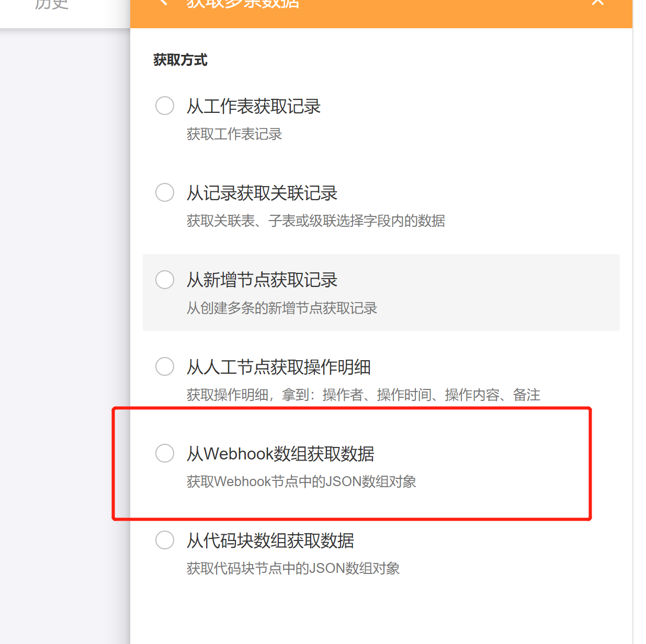Click the 从新增节点获取记录 title text
Viewport: 646px width, 644px height.
point(262,280)
